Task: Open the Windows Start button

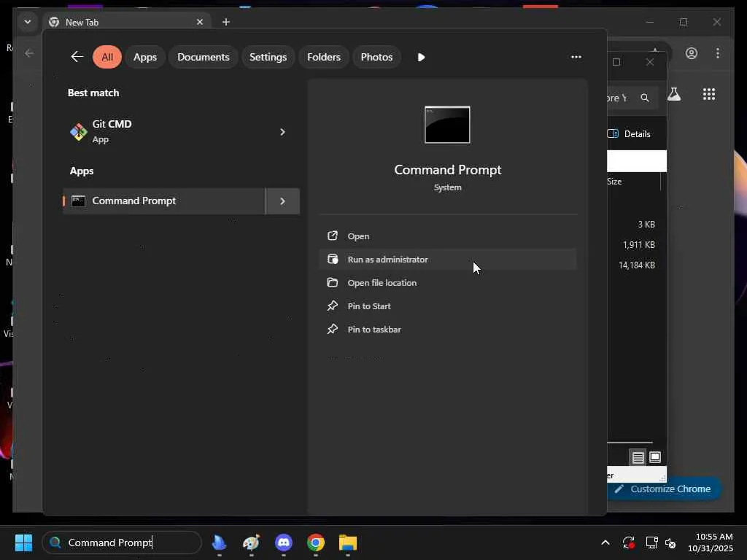Action: tap(23, 542)
